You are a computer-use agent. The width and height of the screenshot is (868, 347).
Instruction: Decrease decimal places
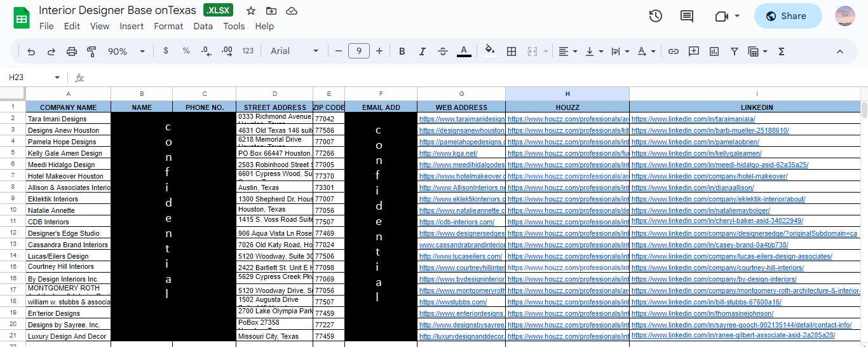point(206,51)
